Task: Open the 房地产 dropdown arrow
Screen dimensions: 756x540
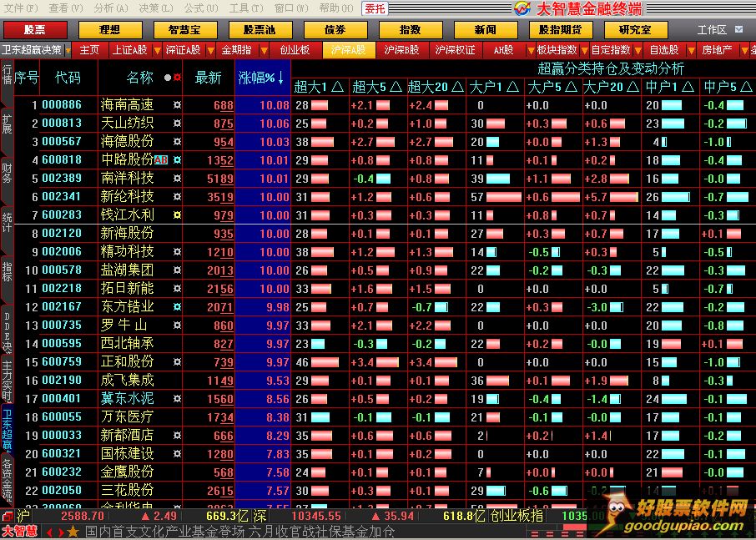Action: click(x=745, y=50)
